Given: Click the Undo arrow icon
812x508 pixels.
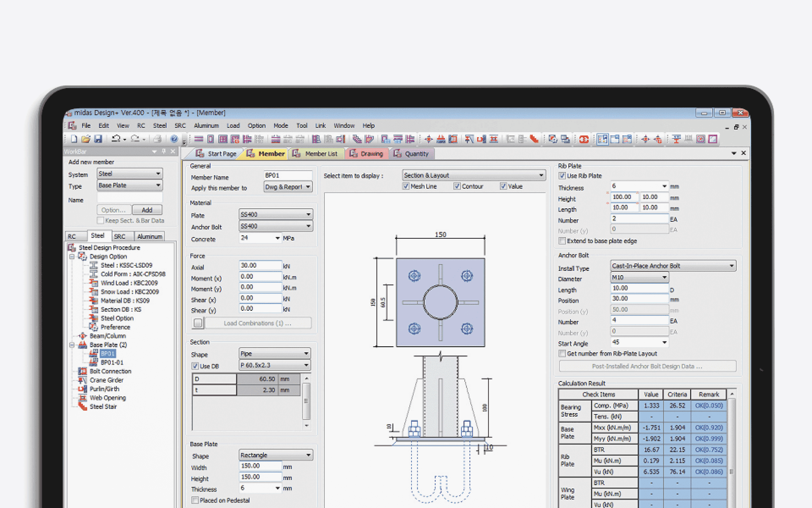Looking at the screenshot, I should 116,139.
